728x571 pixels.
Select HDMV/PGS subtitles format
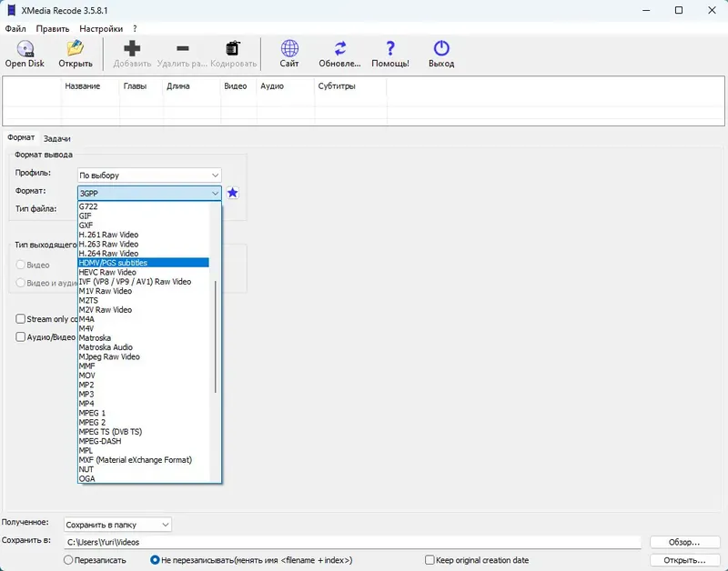pyautogui.click(x=144, y=263)
